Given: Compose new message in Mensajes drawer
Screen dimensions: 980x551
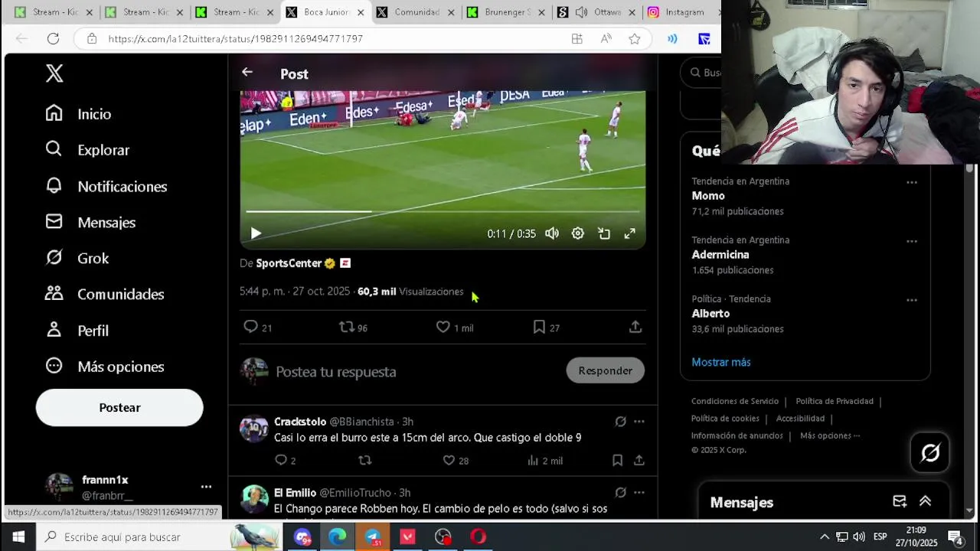Looking at the screenshot, I should pyautogui.click(x=900, y=501).
